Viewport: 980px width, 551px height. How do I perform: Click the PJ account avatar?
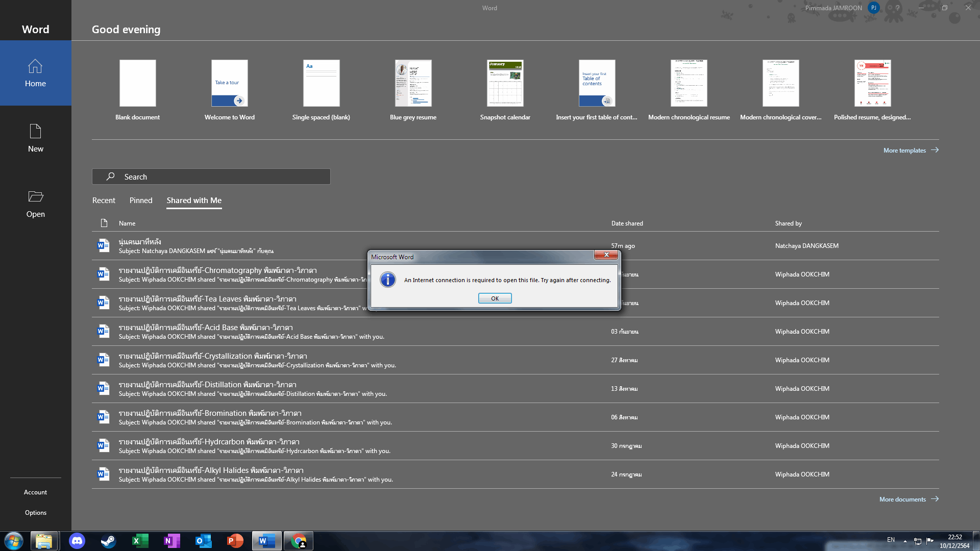click(873, 8)
